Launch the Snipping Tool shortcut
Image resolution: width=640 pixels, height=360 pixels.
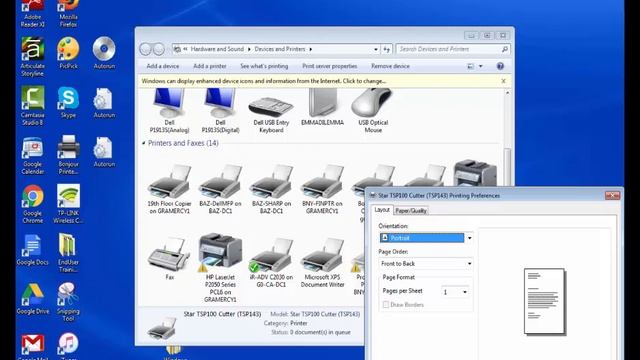coord(68,301)
